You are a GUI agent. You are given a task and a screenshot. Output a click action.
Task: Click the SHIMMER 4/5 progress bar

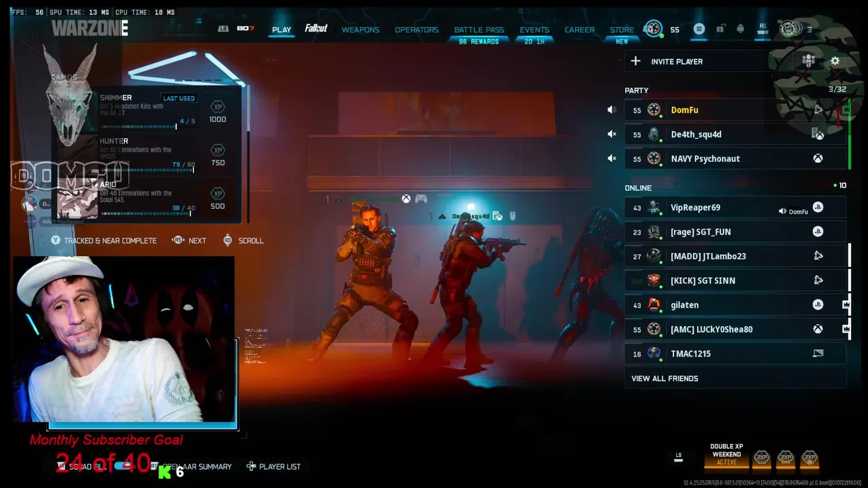[x=138, y=126]
